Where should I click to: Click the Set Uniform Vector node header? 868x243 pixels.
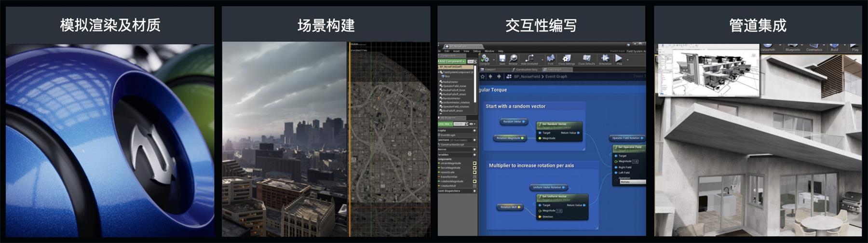pyautogui.click(x=562, y=197)
